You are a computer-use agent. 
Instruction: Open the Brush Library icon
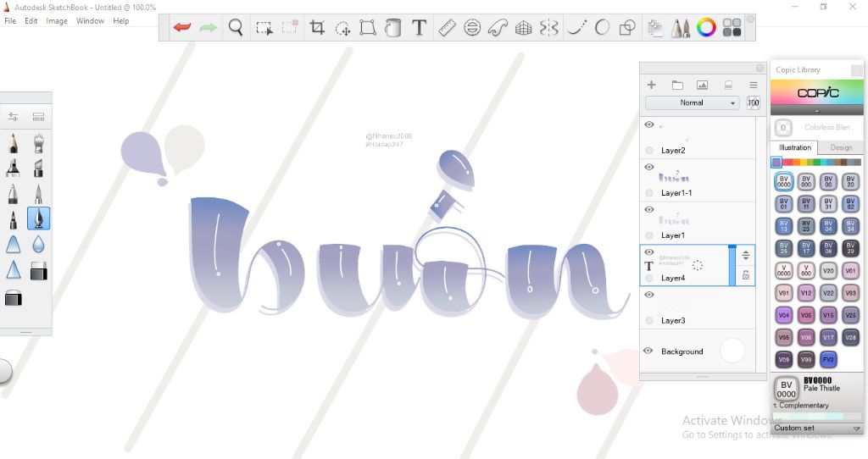[38, 117]
